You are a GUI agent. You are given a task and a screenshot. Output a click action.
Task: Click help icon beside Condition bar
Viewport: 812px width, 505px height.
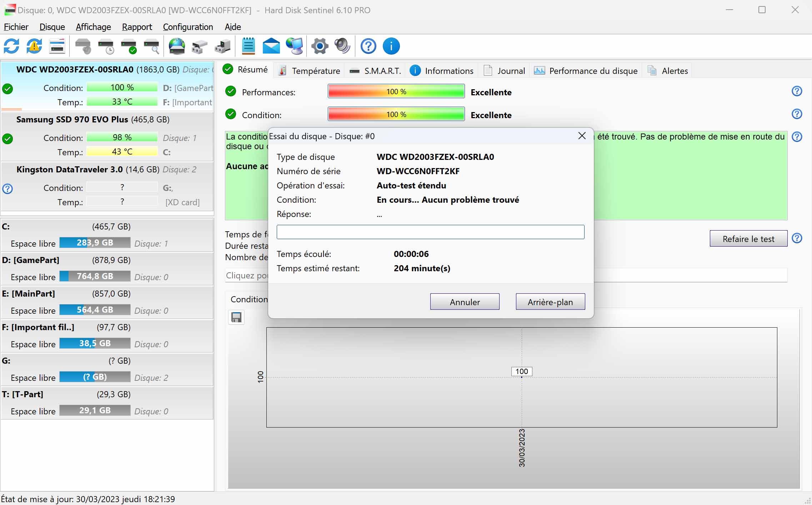(797, 114)
